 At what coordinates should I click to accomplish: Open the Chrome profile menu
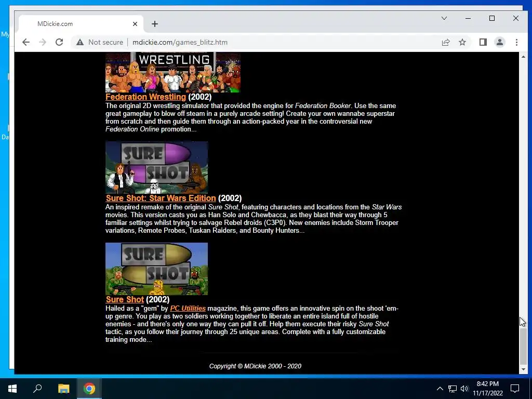500,42
